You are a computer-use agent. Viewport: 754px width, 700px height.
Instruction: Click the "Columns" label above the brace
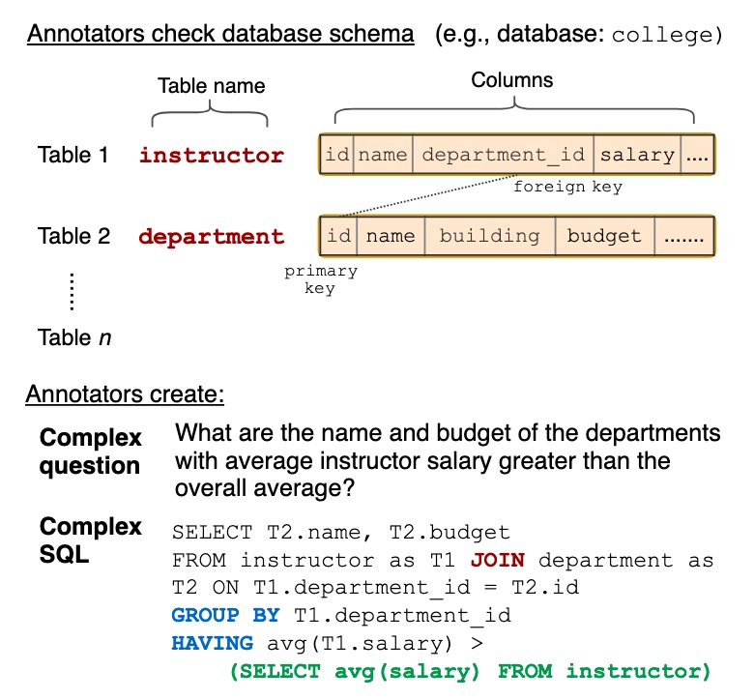(x=511, y=80)
